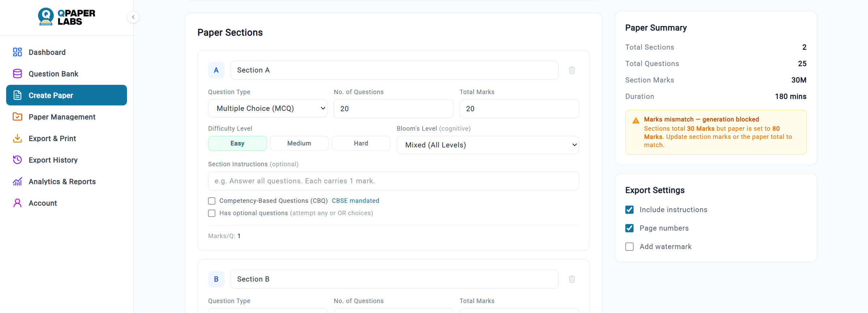Delete Section A with trash icon
The width and height of the screenshot is (868, 313).
coord(572,70)
